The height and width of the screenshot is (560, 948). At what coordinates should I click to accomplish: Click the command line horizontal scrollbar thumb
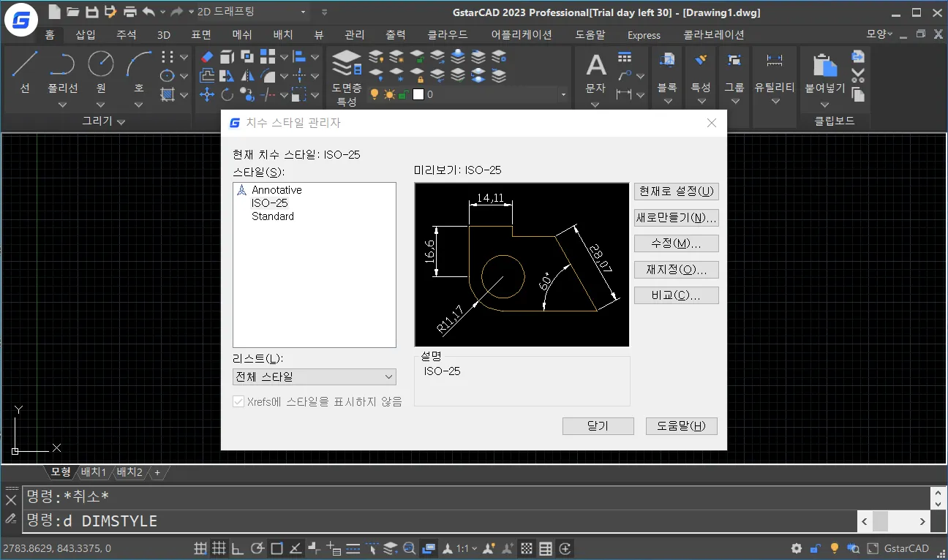[x=880, y=521]
